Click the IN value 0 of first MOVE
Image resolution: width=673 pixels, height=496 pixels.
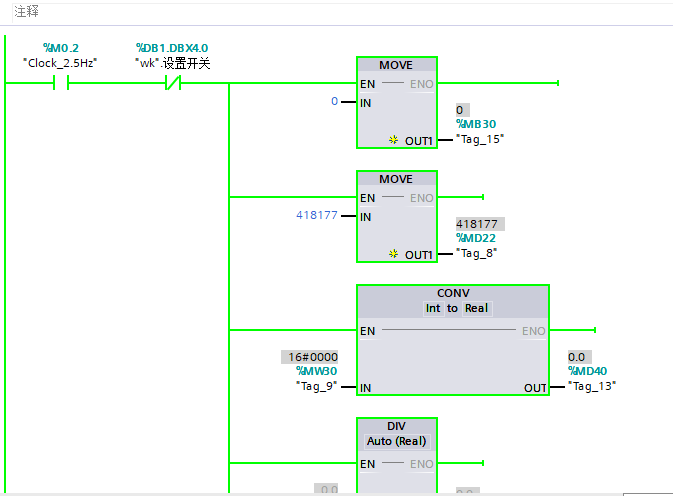335,102
